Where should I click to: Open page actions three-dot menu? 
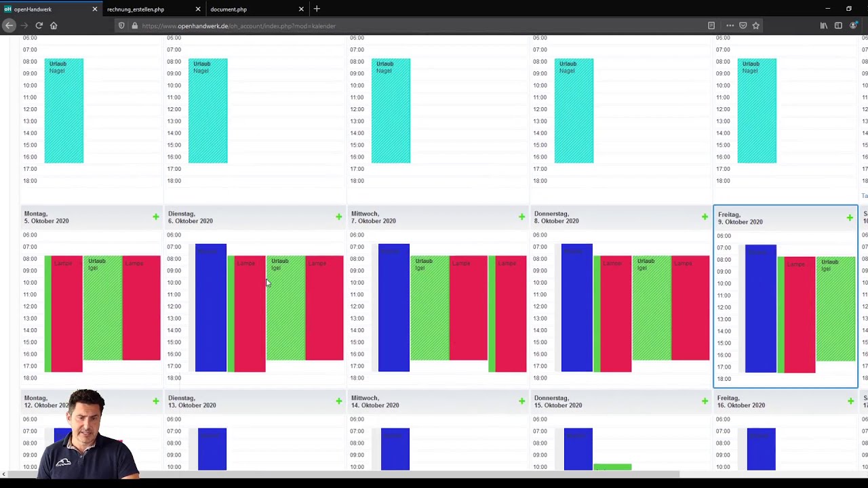pyautogui.click(x=730, y=26)
